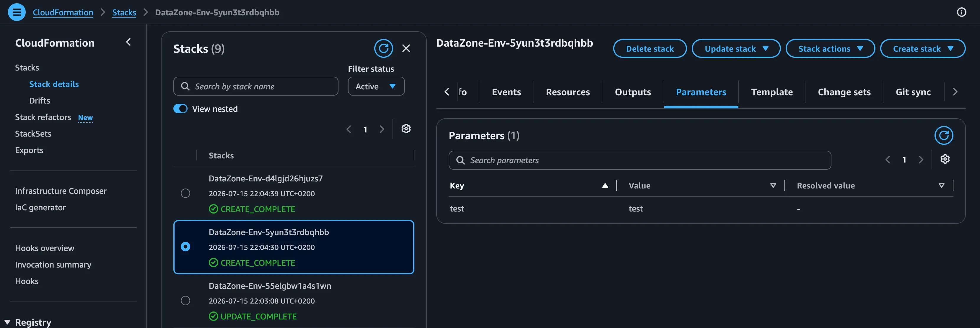Open Infrastructure Composer

click(61, 191)
